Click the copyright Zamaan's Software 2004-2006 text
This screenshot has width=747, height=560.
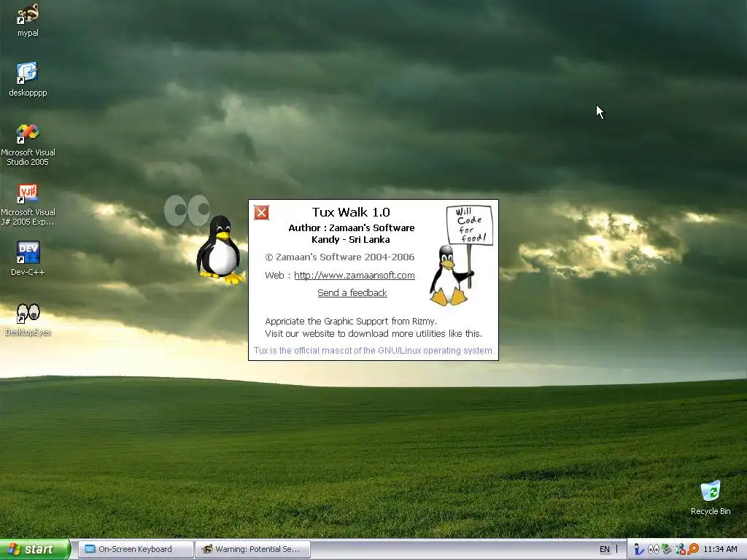tap(340, 257)
